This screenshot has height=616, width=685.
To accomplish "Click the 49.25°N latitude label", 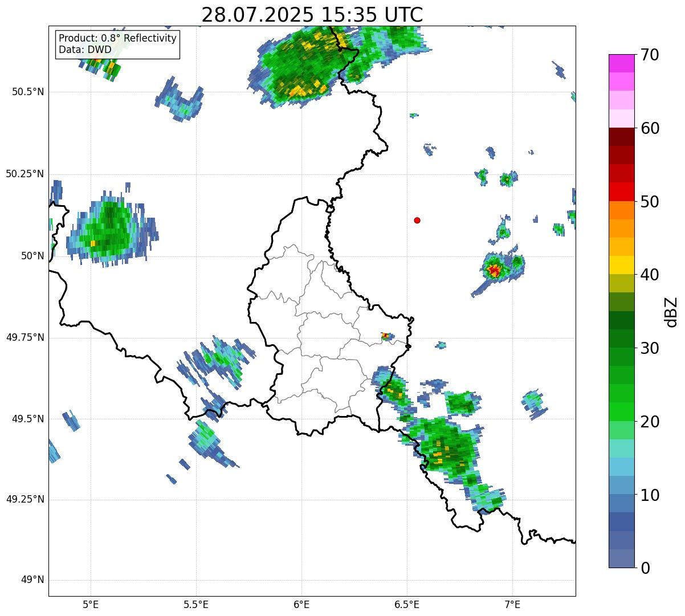I will (25, 499).
